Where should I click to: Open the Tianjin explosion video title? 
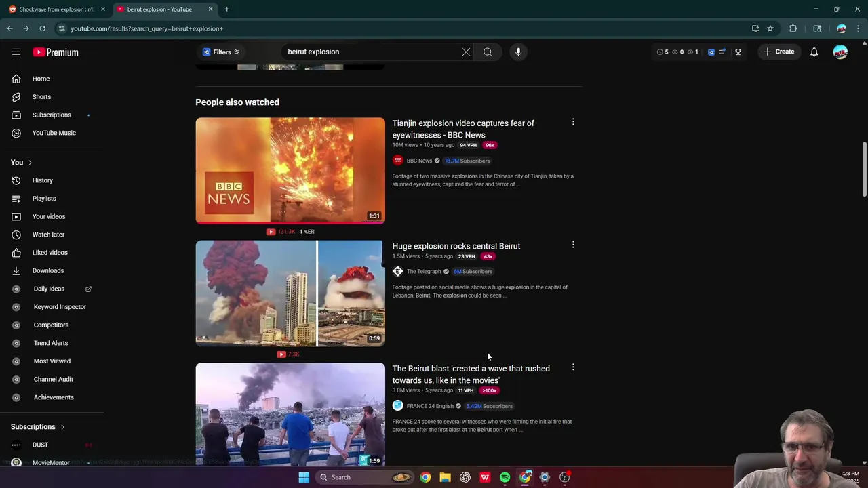click(x=463, y=129)
